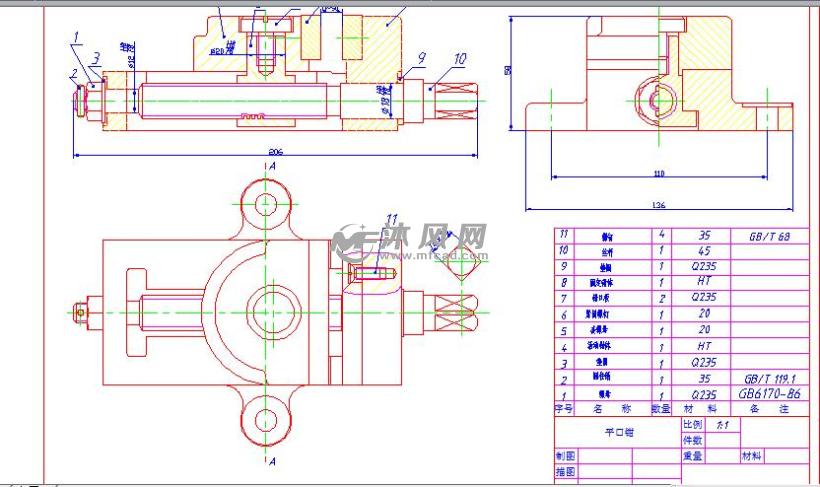Select GB6170-86 note in parts list
The width and height of the screenshot is (820, 487).
click(x=769, y=394)
